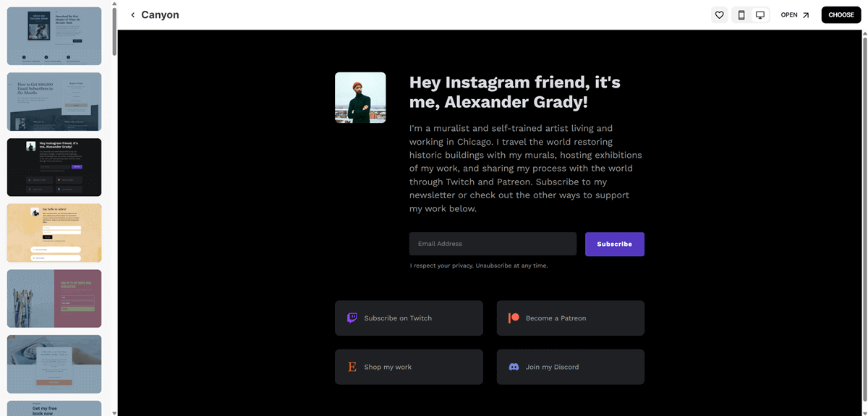Click the Email Address input field
868x416 pixels.
pos(493,244)
